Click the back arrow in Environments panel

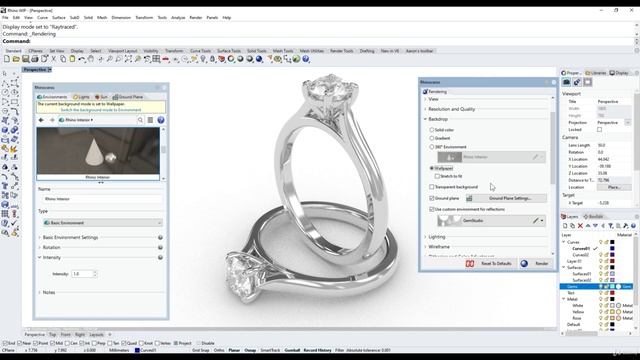tap(41, 120)
